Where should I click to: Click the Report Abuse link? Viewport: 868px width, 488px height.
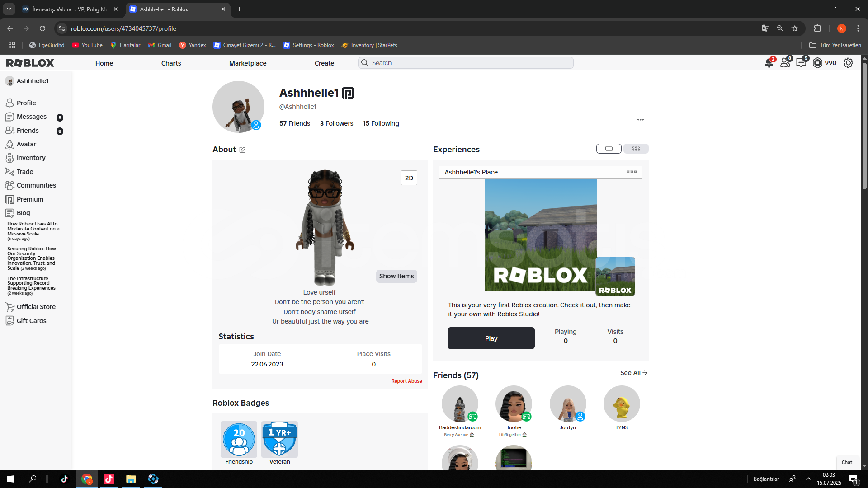[x=407, y=381]
